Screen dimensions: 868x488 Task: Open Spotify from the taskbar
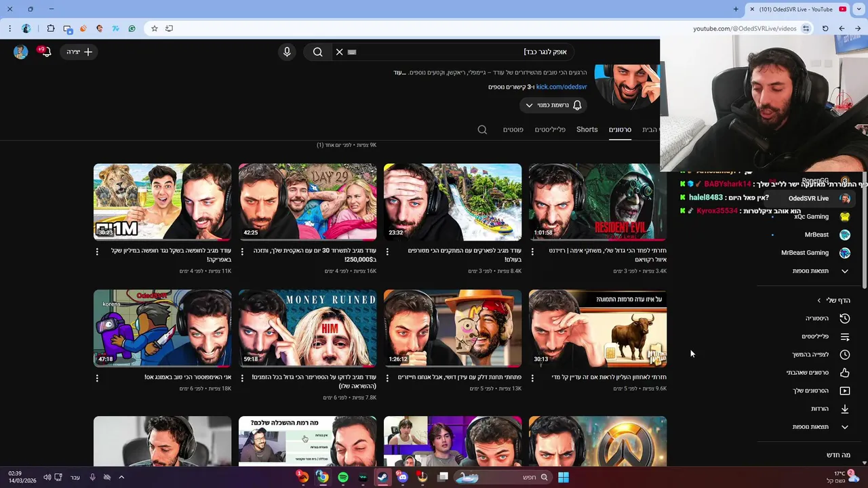[343, 477]
